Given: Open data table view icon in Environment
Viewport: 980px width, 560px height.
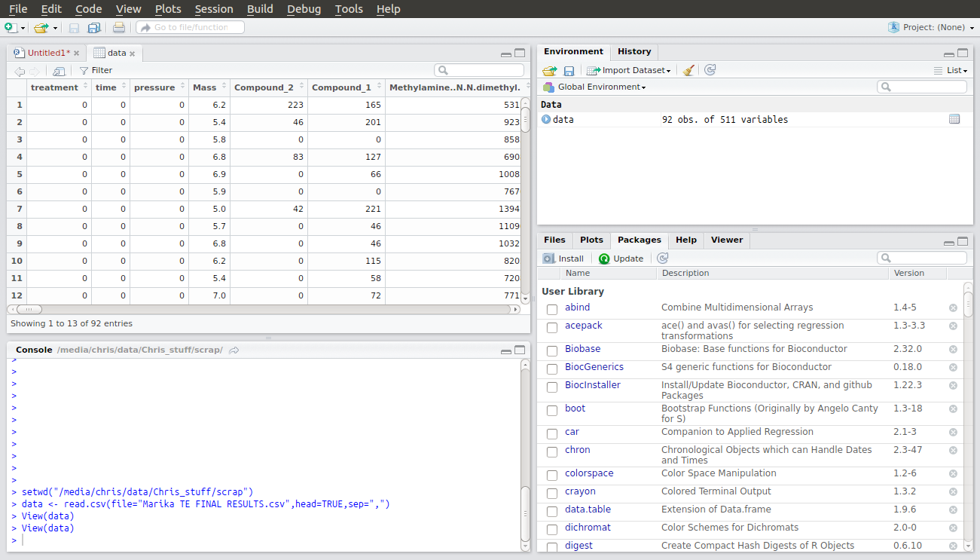Looking at the screenshot, I should pyautogui.click(x=954, y=119).
